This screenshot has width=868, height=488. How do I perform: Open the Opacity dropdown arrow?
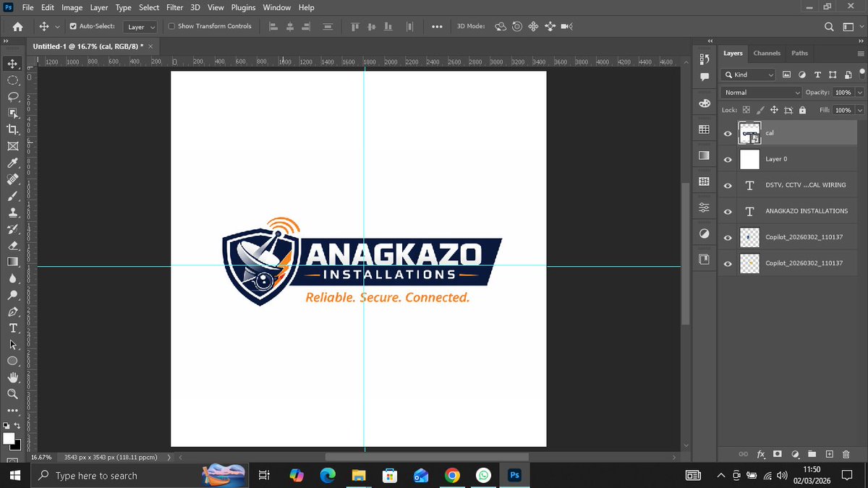pos(859,93)
